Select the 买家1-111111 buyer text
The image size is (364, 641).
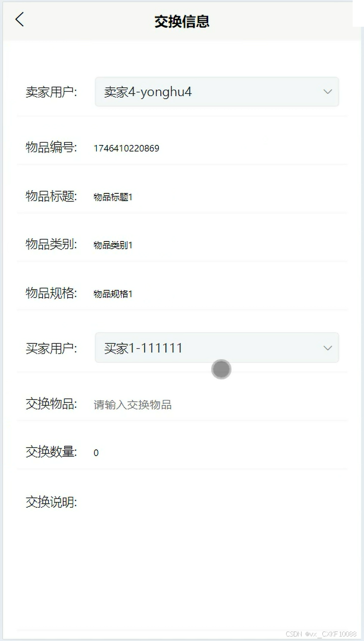(144, 348)
